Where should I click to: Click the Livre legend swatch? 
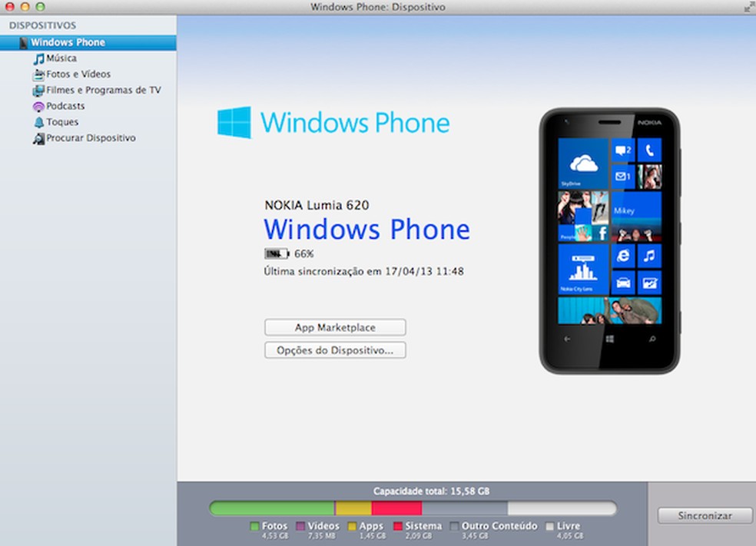pyautogui.click(x=549, y=526)
